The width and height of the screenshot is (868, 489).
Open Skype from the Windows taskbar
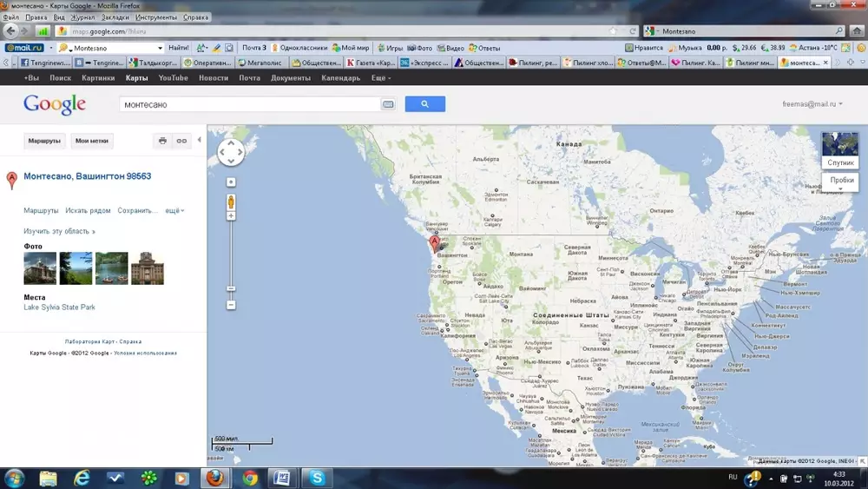click(x=318, y=478)
